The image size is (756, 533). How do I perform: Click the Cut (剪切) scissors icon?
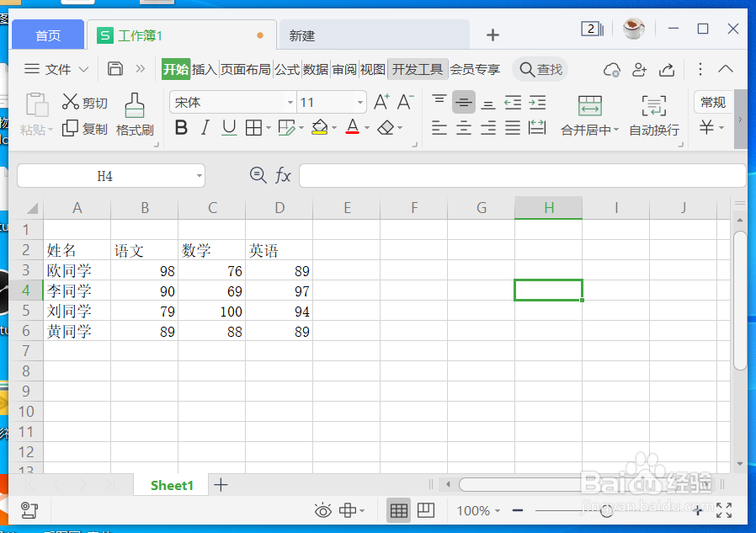click(x=84, y=102)
